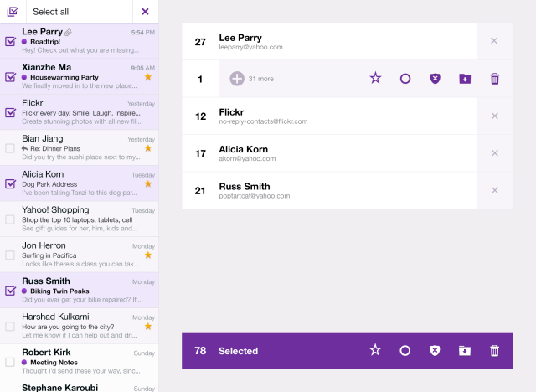Check the Bian Jiang email checkbox
536x392 pixels.
tap(10, 148)
